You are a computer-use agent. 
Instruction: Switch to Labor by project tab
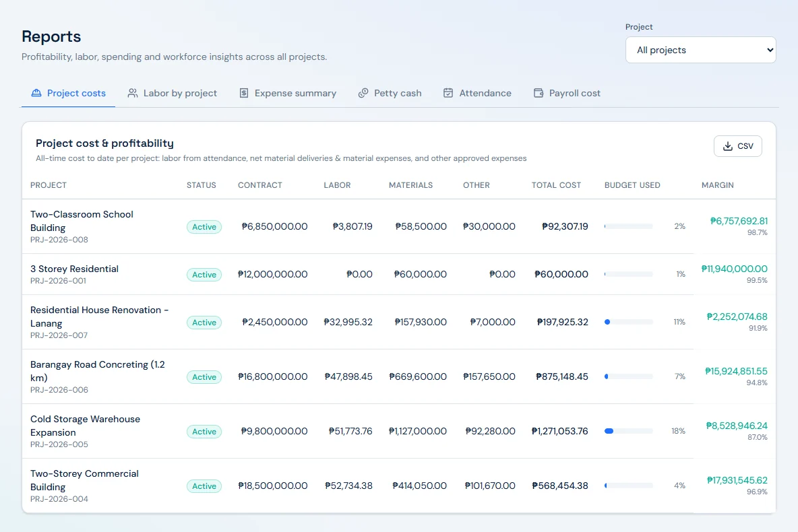[x=172, y=93]
